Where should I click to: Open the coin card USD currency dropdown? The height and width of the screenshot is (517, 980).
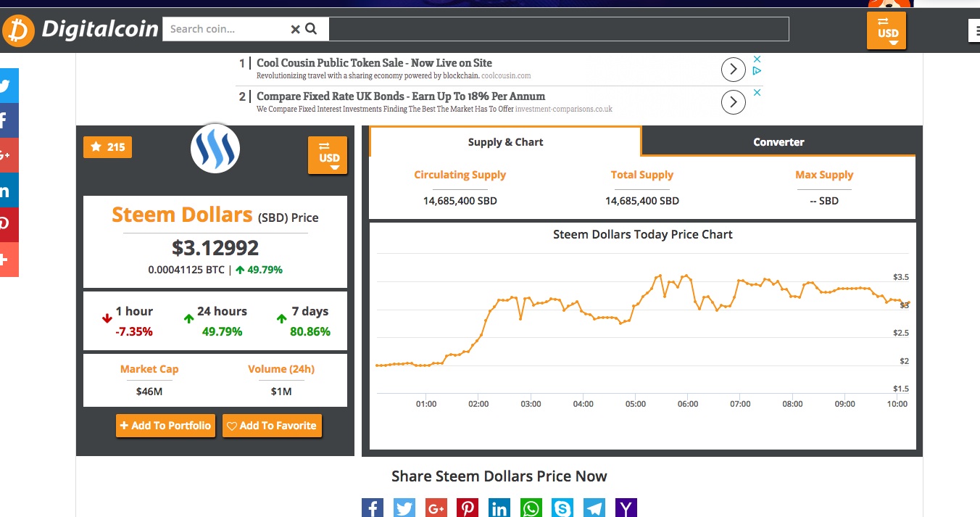[x=328, y=155]
